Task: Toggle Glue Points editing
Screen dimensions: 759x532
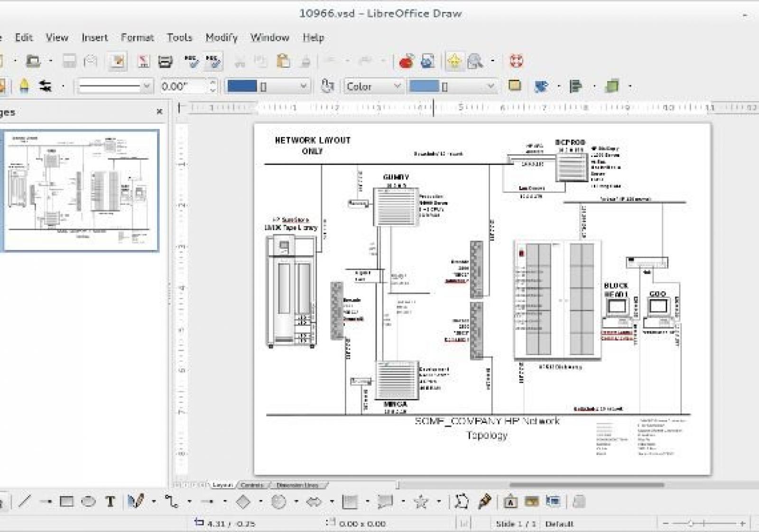Action: [484, 502]
